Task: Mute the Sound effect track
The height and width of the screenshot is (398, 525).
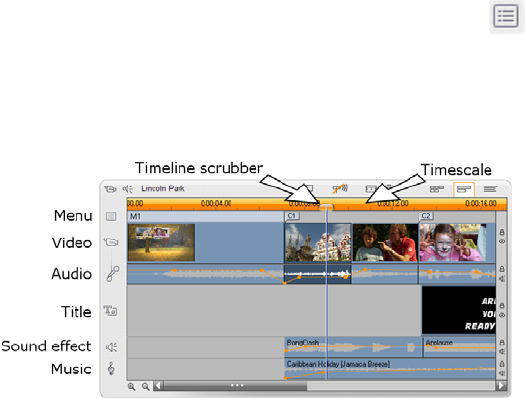Action: [x=502, y=351]
